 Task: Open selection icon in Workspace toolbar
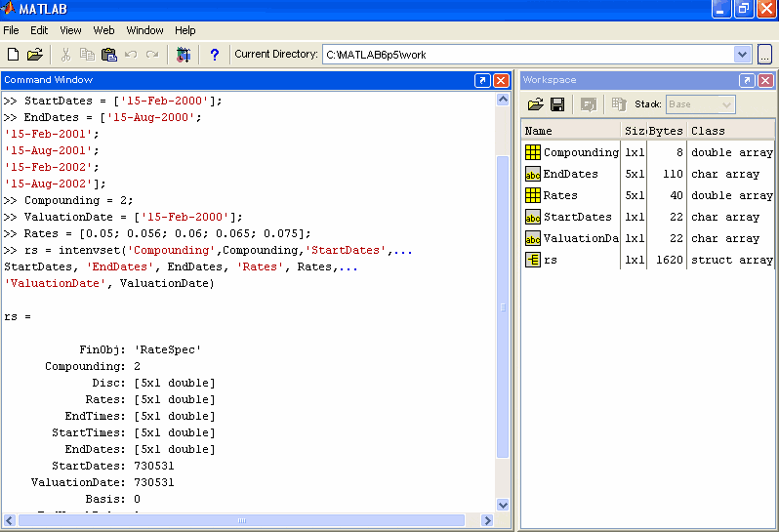tap(589, 104)
